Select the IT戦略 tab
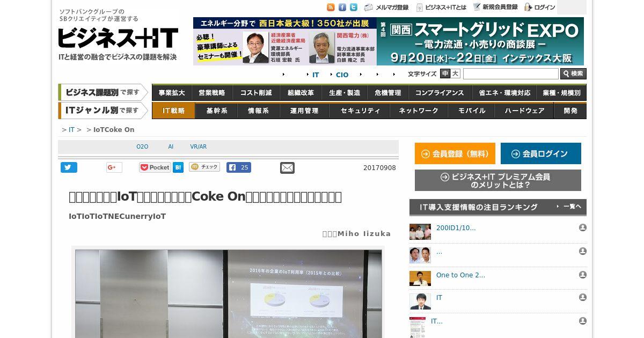The image size is (644, 338). (174, 111)
